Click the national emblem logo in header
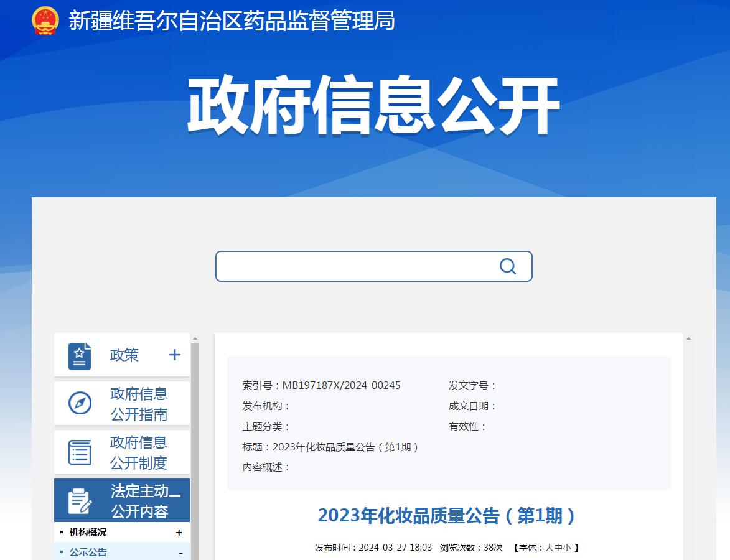This screenshot has width=730, height=560. [45, 21]
